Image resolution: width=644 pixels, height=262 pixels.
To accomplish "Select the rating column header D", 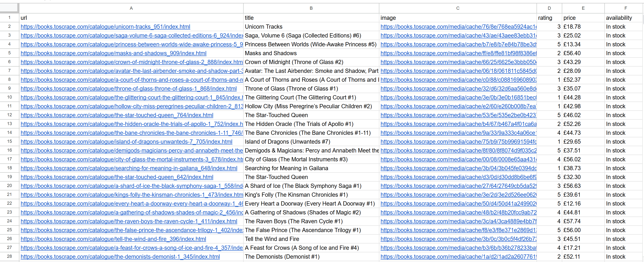I will point(549,8).
